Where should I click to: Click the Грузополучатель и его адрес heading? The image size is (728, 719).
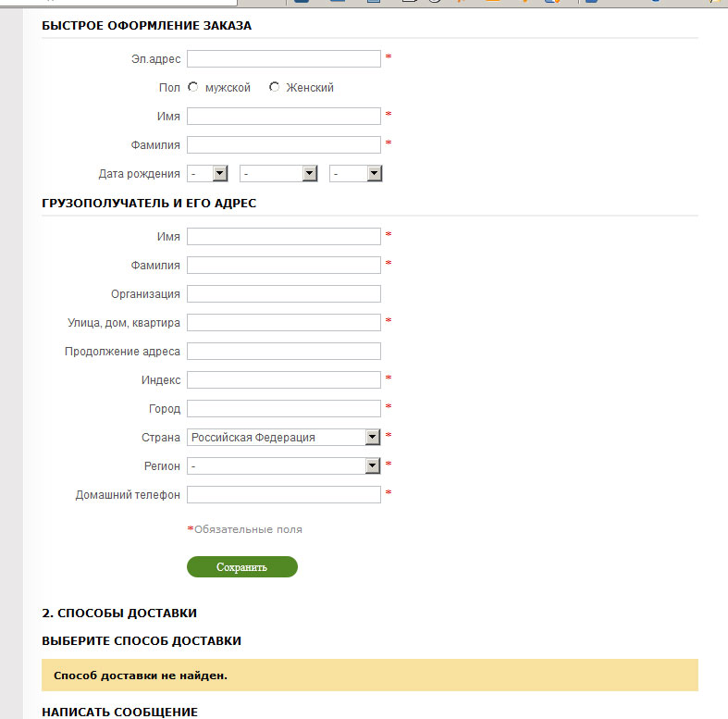point(149,204)
